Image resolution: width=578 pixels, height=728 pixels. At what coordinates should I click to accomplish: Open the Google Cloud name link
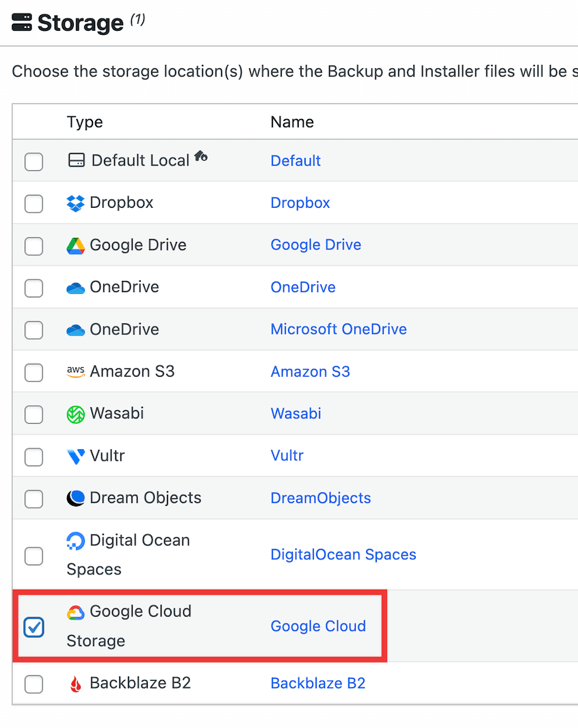(x=318, y=626)
